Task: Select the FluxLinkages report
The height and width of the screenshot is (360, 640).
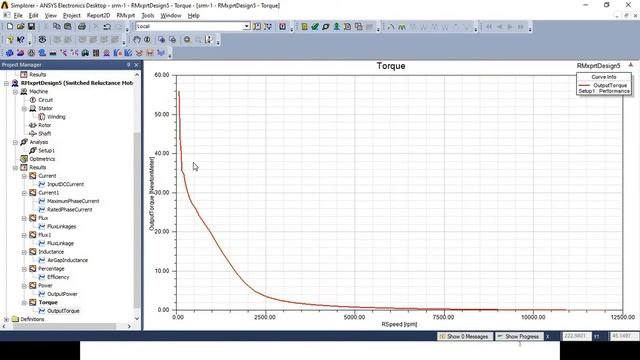Action: (62, 227)
